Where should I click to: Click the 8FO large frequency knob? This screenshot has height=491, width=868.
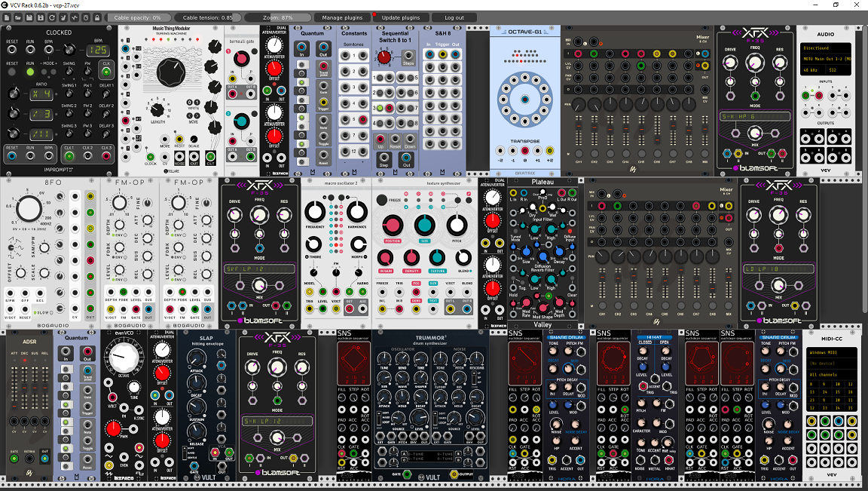coord(28,208)
